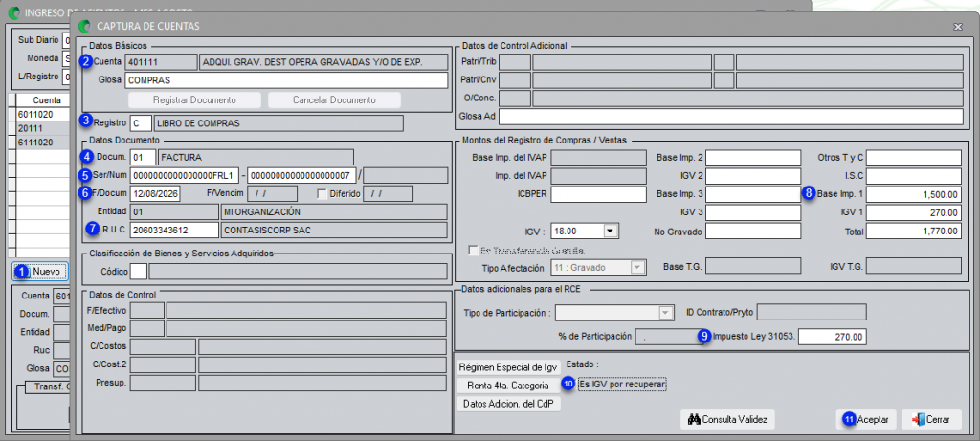This screenshot has width=980, height=441.
Task: Click the F/Vencim date field
Action: pos(273,193)
